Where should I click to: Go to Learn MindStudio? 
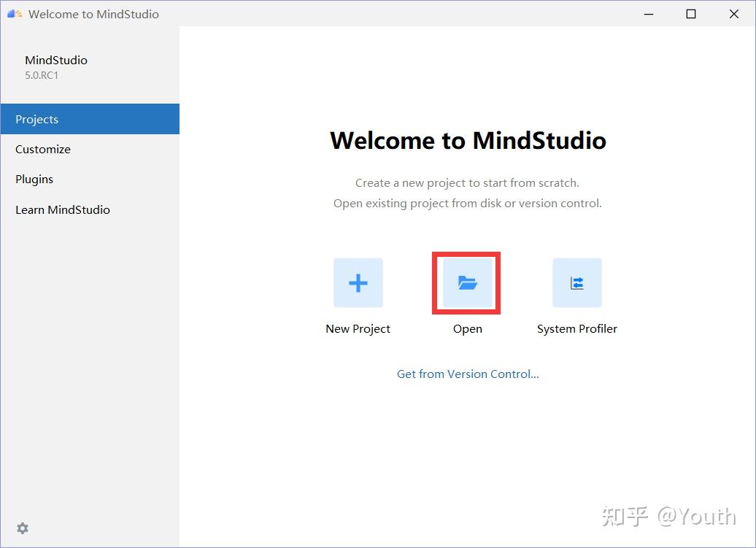(x=63, y=209)
